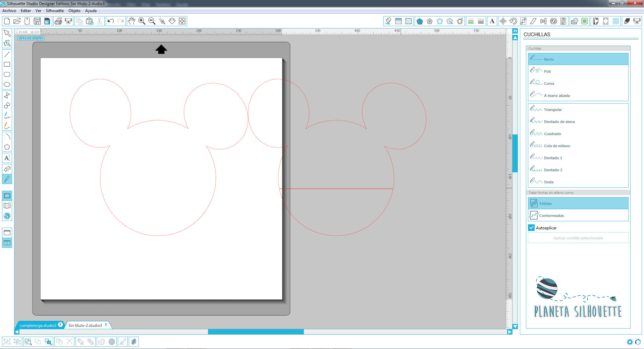Screen dimensions: 644x349
Task: Treat unfilled shapes as Contorneadas
Action: tap(578, 215)
